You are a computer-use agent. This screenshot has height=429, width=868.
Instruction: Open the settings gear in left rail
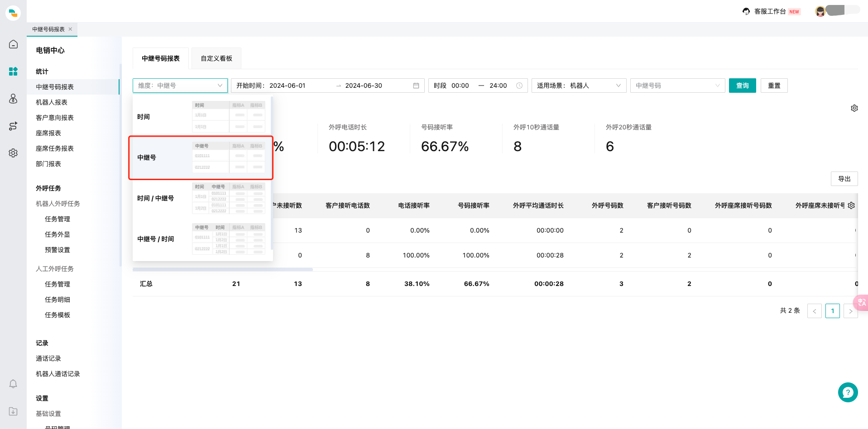pos(13,153)
